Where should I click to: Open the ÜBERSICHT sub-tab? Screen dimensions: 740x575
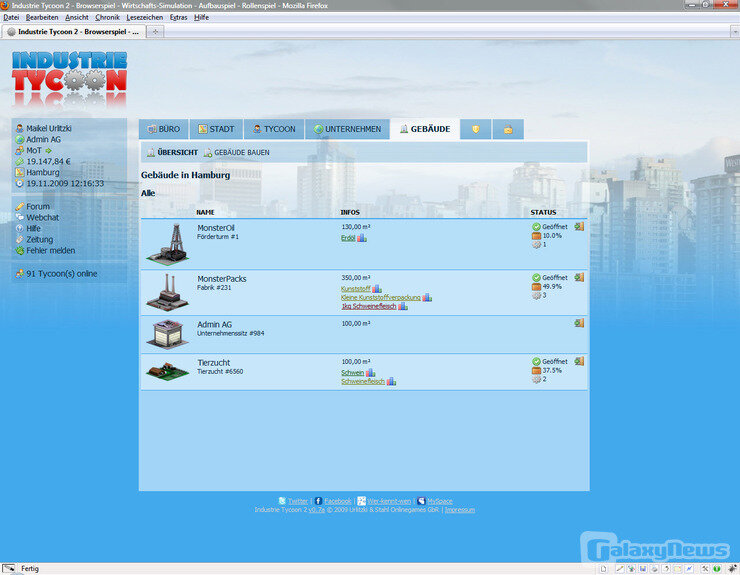click(x=172, y=152)
